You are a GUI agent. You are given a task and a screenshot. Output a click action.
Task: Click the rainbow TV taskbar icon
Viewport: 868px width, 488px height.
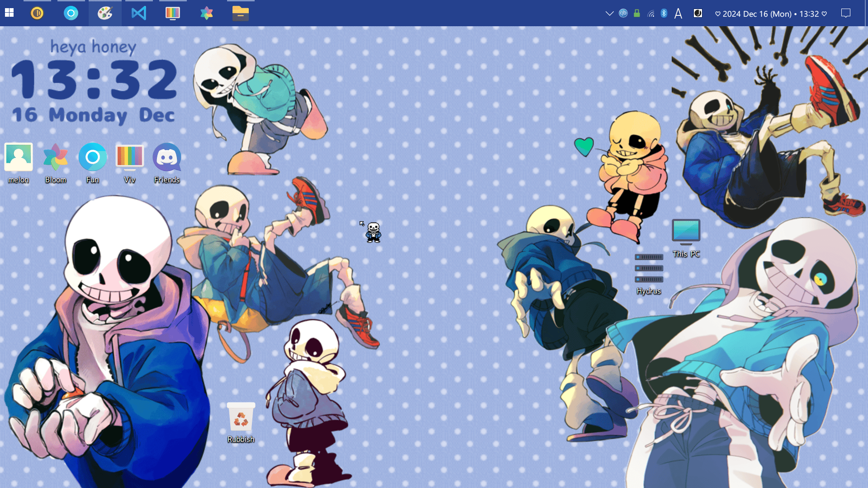pyautogui.click(x=172, y=13)
